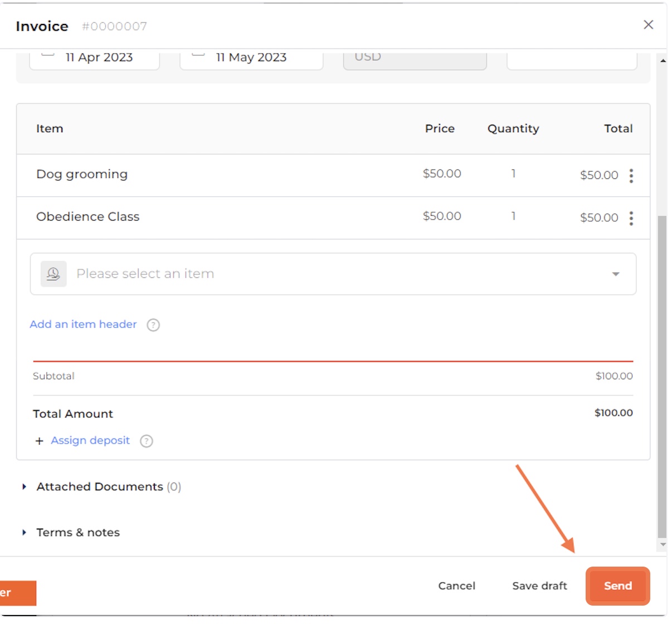Click help icon beside Add an item header

point(153,325)
